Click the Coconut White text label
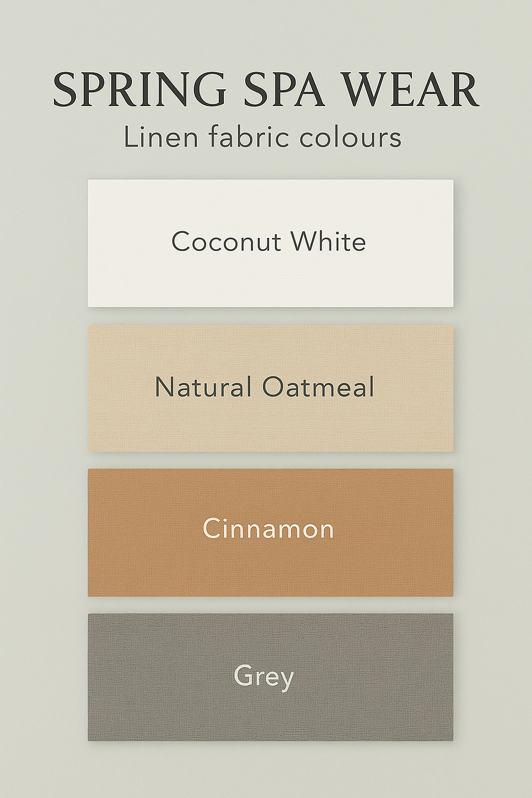This screenshot has width=532, height=798. pos(269,242)
